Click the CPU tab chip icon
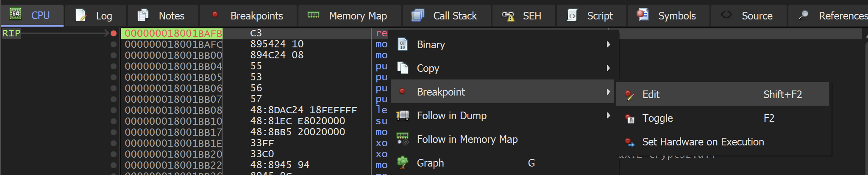Screen dimensions: 868x175 (x=16, y=14)
